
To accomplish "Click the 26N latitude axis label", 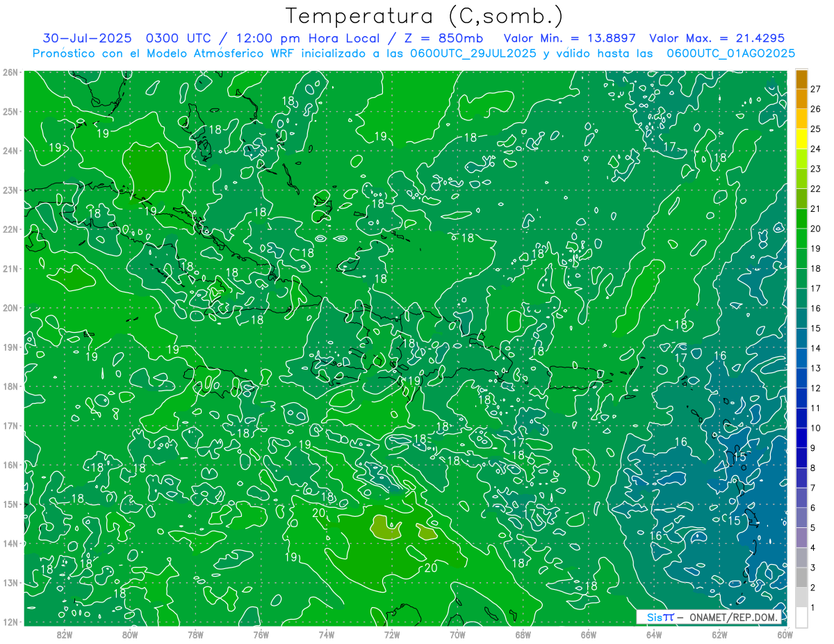I will tap(10, 72).
